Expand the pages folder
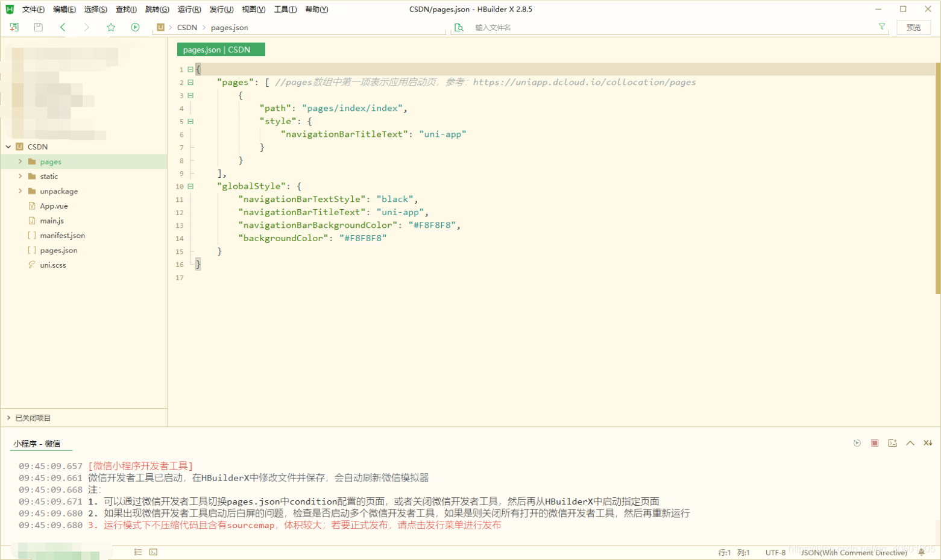 (x=20, y=162)
